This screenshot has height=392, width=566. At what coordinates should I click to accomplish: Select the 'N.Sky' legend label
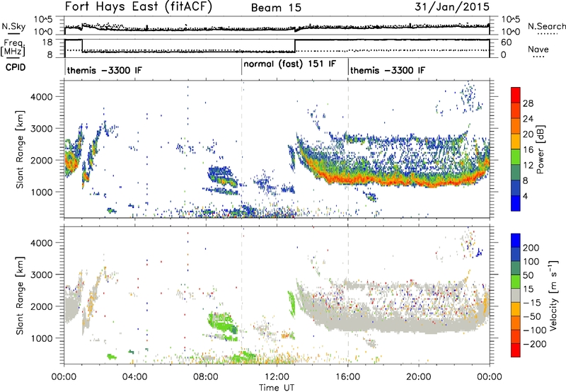(x=13, y=27)
